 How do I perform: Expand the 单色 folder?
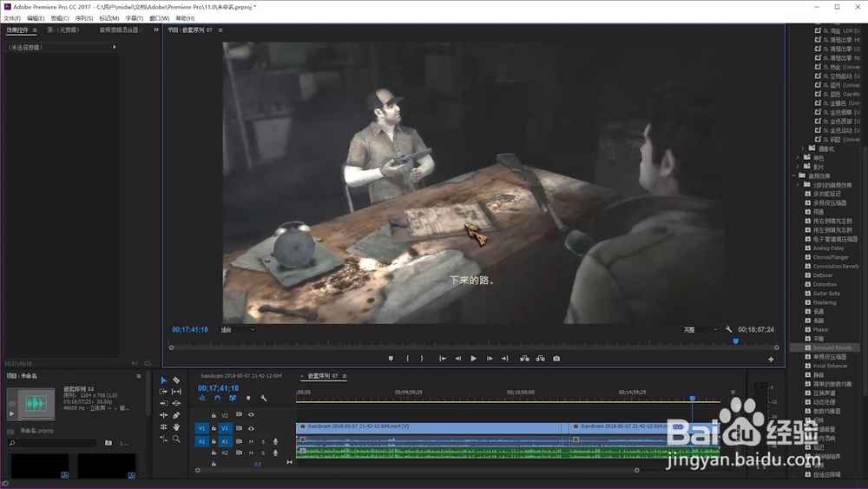click(x=798, y=158)
